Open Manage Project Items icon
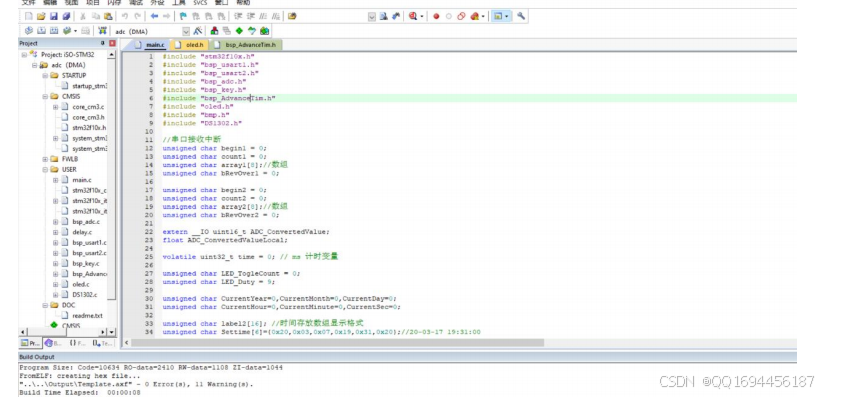 click(214, 31)
